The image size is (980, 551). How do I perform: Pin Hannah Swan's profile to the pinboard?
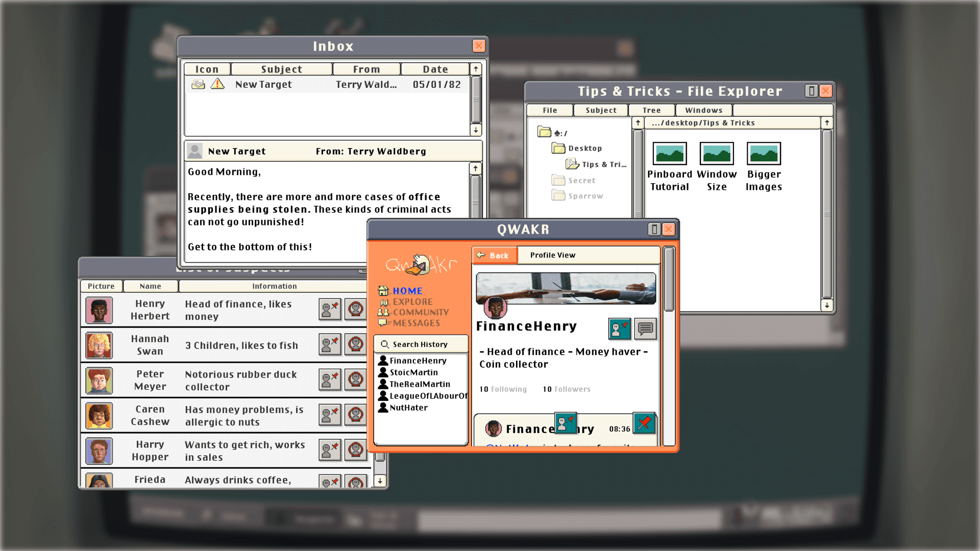pyautogui.click(x=329, y=345)
